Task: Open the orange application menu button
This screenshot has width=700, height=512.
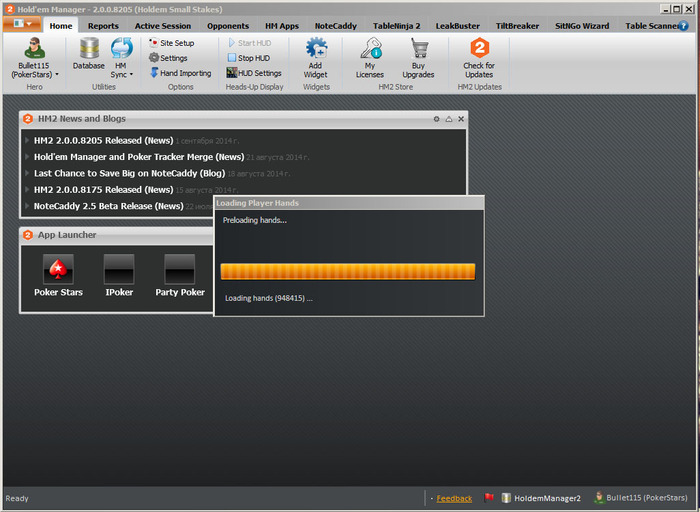Action: [22, 24]
